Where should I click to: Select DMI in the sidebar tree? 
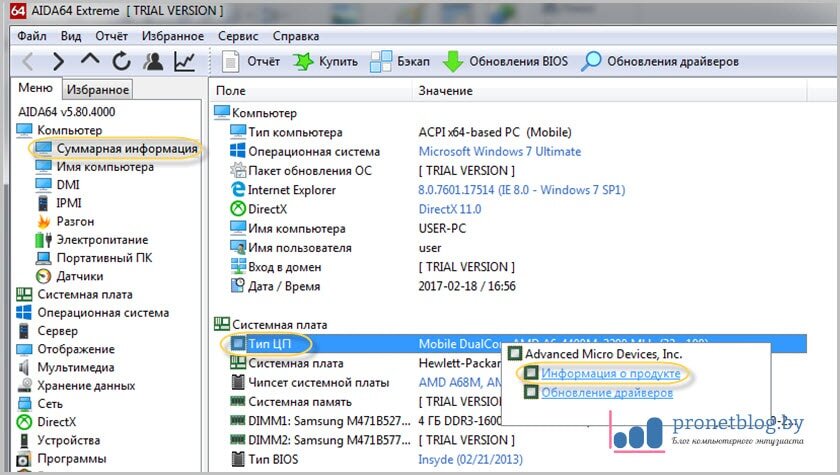[x=57, y=185]
